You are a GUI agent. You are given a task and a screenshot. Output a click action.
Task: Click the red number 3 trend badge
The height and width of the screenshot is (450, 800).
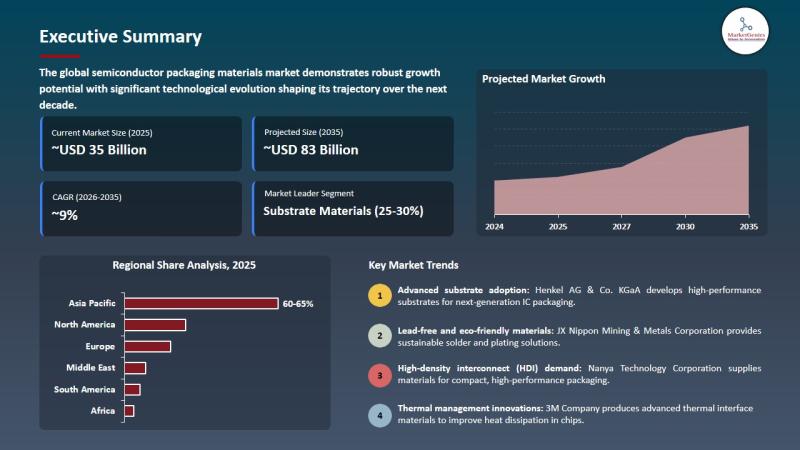click(x=379, y=375)
